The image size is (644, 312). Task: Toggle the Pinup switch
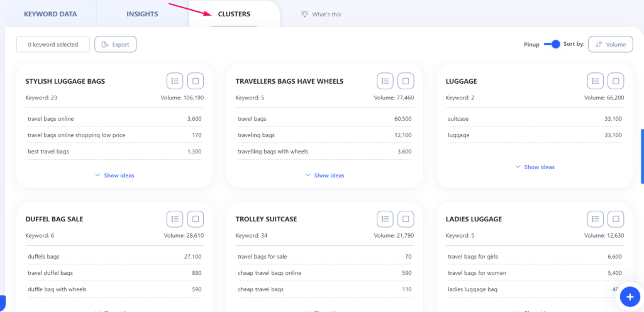tap(552, 44)
